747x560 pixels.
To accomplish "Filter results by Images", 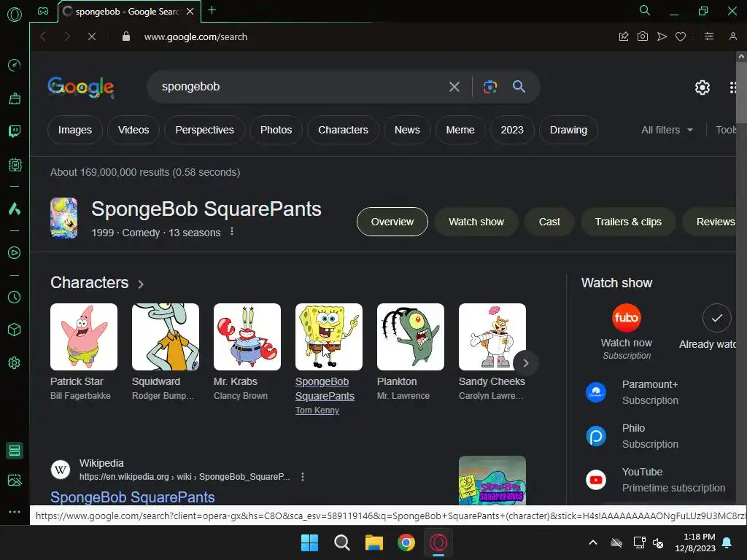I will (75, 130).
